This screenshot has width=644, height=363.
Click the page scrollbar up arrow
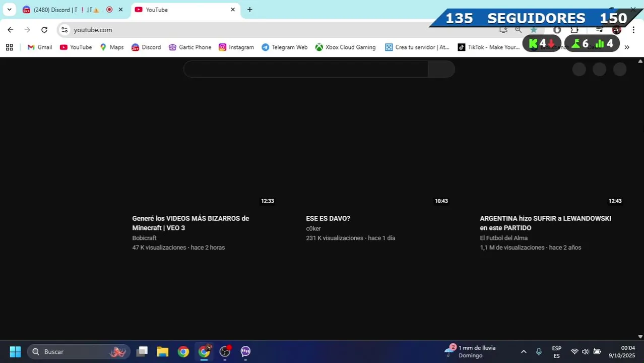[x=640, y=61]
